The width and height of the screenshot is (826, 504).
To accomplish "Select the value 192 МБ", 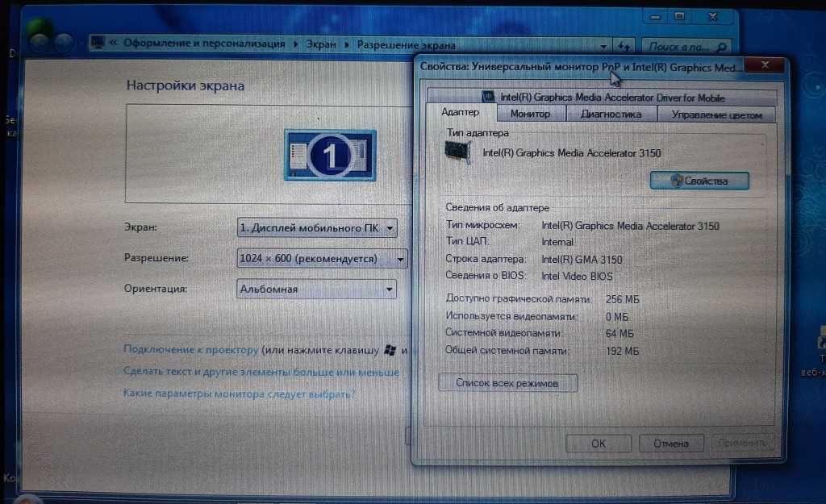I will [x=622, y=351].
